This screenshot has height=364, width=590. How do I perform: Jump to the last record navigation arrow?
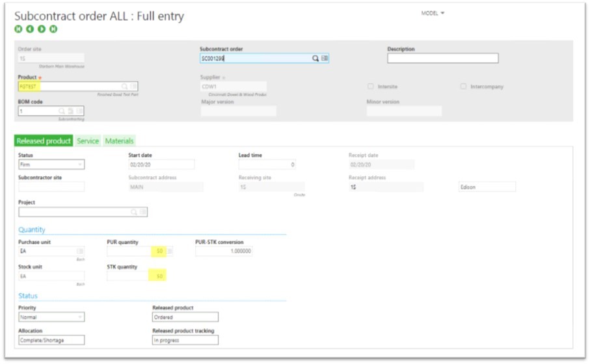(x=53, y=29)
